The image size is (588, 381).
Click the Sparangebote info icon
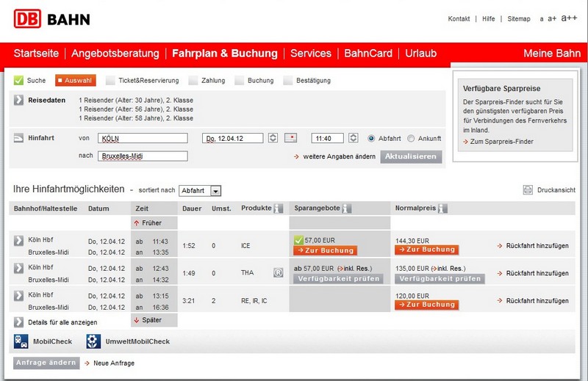tap(347, 208)
